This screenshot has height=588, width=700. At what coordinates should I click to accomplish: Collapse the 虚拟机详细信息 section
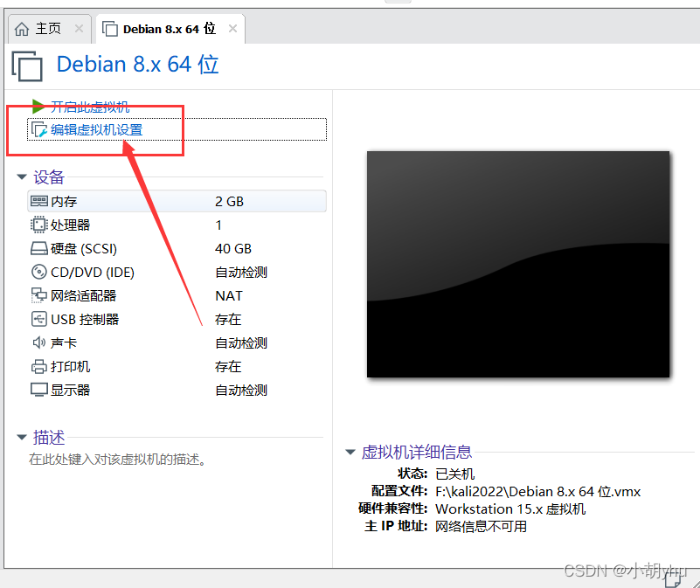(x=350, y=452)
